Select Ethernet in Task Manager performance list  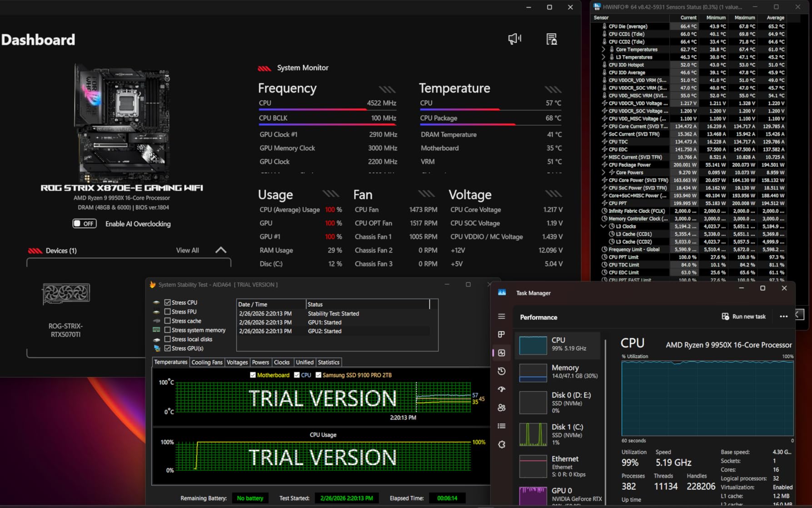pyautogui.click(x=558, y=466)
